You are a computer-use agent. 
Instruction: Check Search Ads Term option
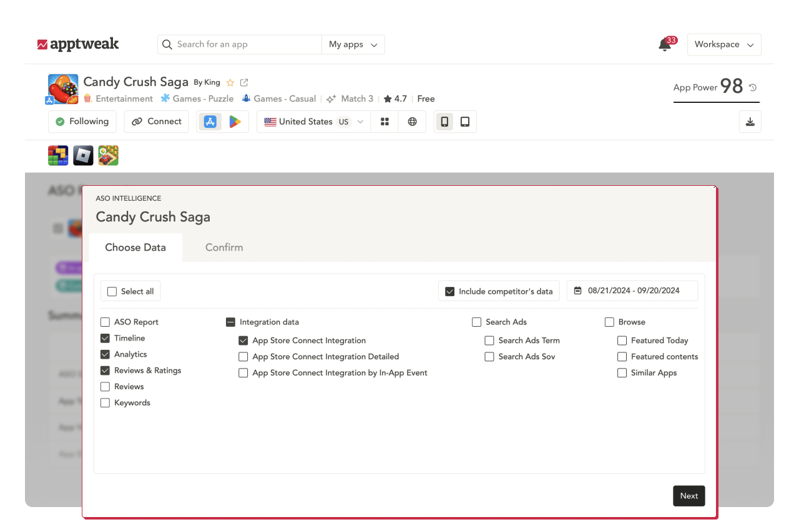point(489,341)
